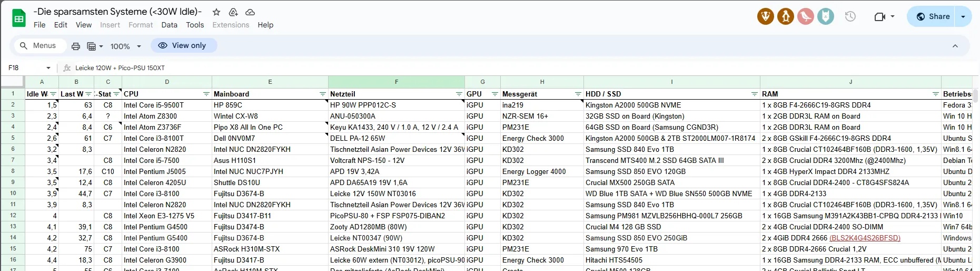Open the Google Sheets home icon
This screenshot has height=271, width=980.
pyautogui.click(x=19, y=18)
